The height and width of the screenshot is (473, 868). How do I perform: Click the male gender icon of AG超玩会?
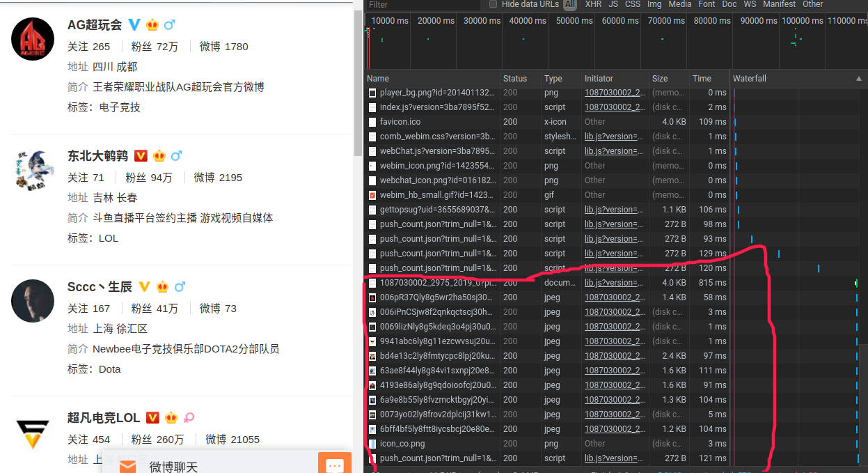click(x=170, y=25)
